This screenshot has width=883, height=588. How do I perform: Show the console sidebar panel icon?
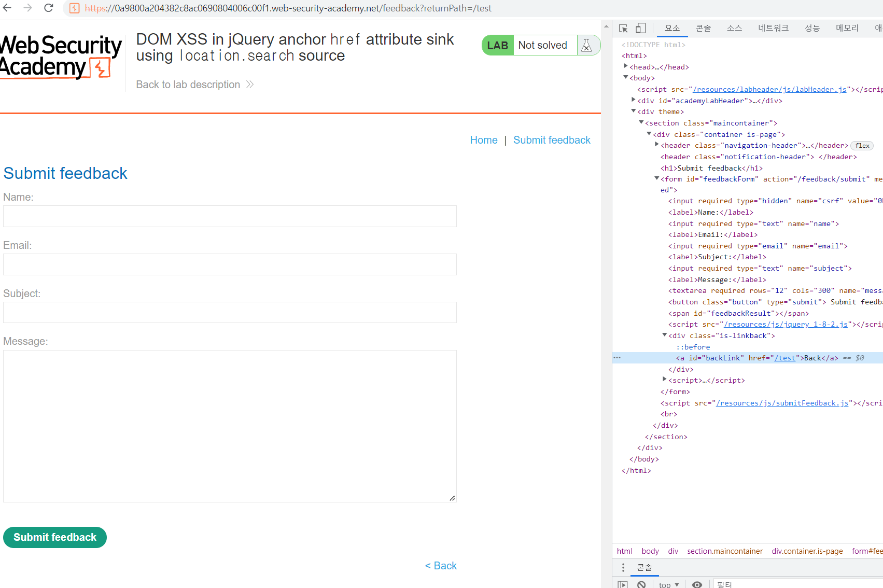pyautogui.click(x=623, y=584)
